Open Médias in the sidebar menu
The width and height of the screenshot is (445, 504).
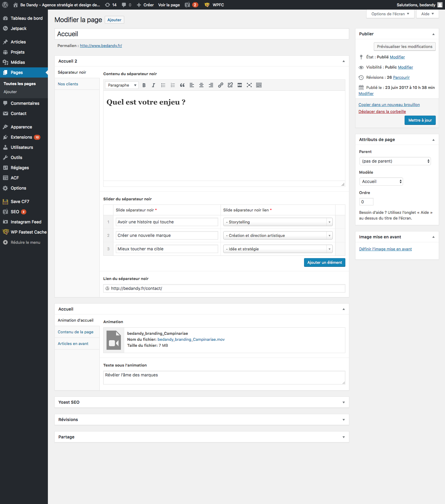coord(18,62)
